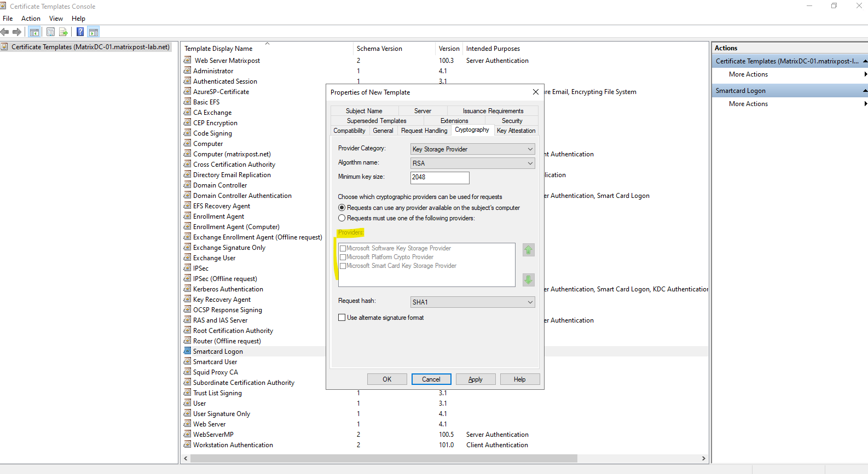Check Microsoft Platform Crypto Provider
Image resolution: width=868 pixels, height=474 pixels.
coord(343,257)
